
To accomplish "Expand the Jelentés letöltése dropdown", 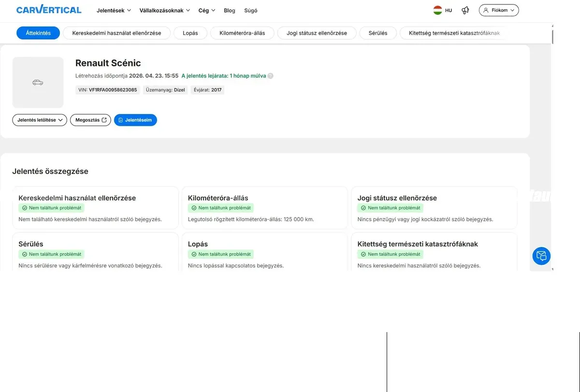I will 40,120.
